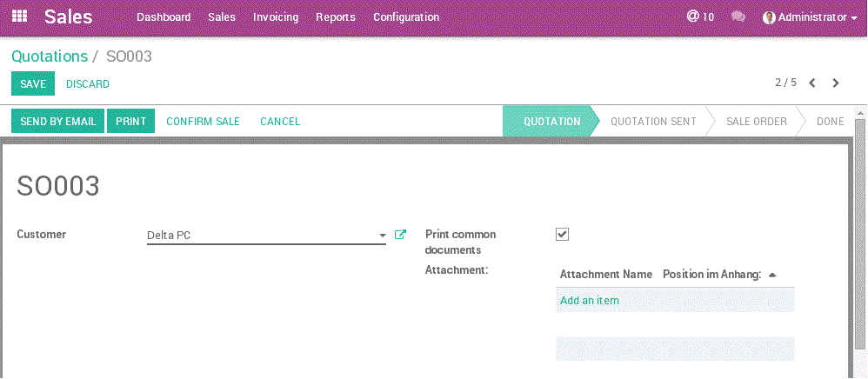Image resolution: width=868 pixels, height=379 pixels.
Task: Click the Add an item link
Action: click(x=590, y=301)
